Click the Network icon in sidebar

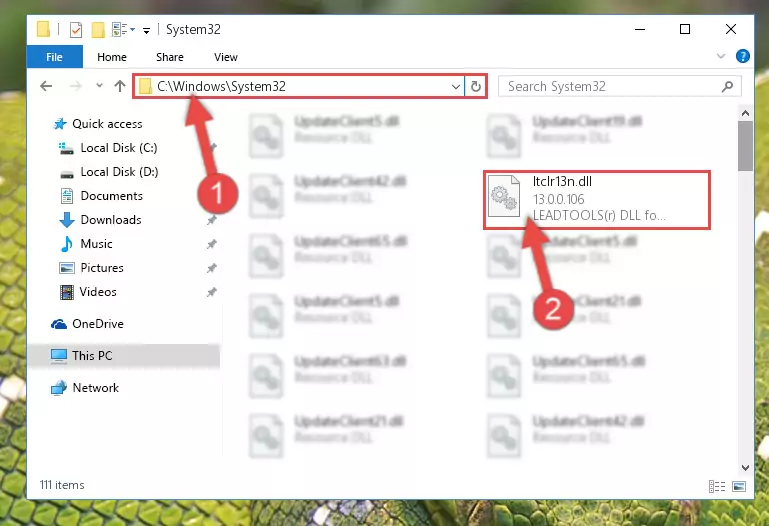click(x=59, y=388)
